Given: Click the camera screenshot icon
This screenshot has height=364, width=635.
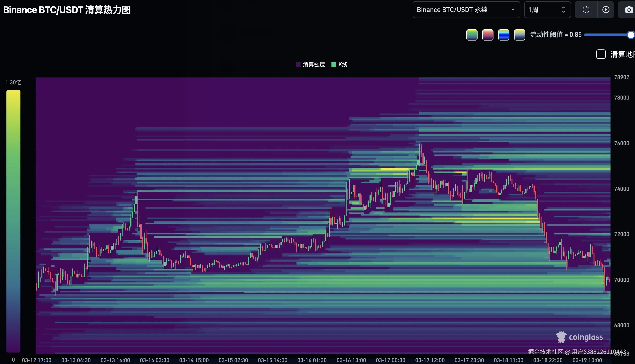Looking at the screenshot, I should click(x=628, y=10).
